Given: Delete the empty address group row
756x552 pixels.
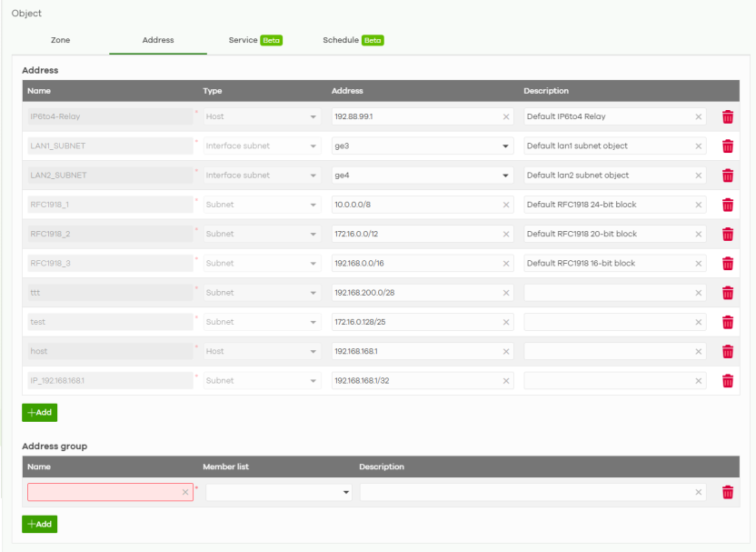Looking at the screenshot, I should point(727,492).
